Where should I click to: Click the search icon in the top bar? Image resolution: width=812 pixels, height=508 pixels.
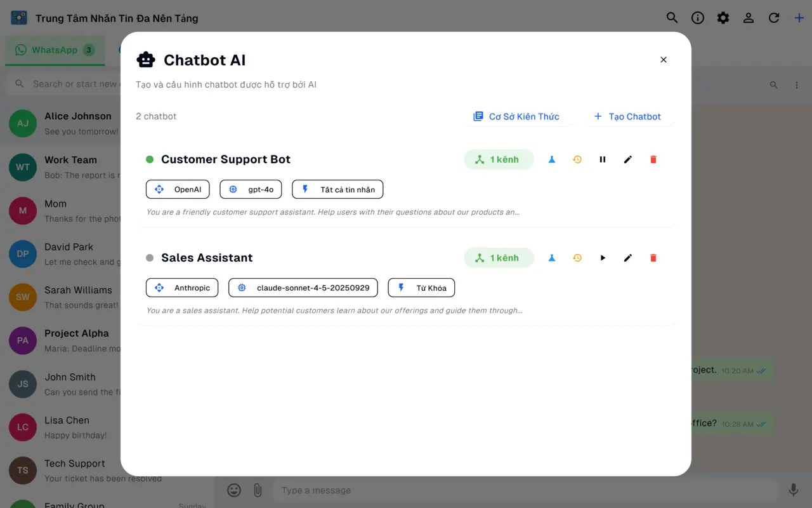[672, 18]
